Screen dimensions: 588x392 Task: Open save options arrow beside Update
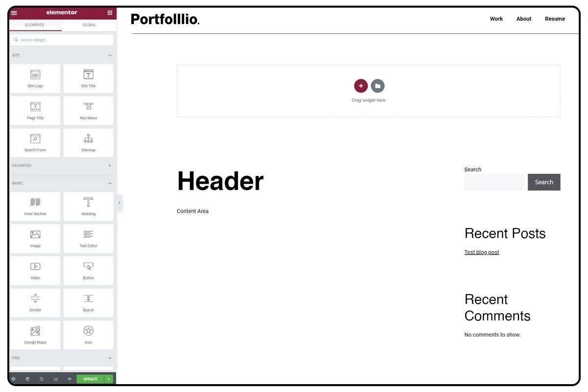109,379
